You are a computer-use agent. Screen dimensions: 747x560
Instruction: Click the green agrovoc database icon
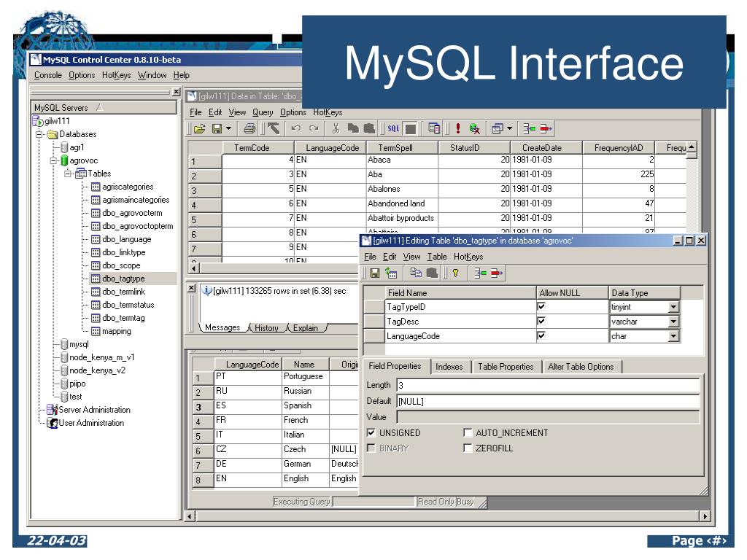point(64,160)
